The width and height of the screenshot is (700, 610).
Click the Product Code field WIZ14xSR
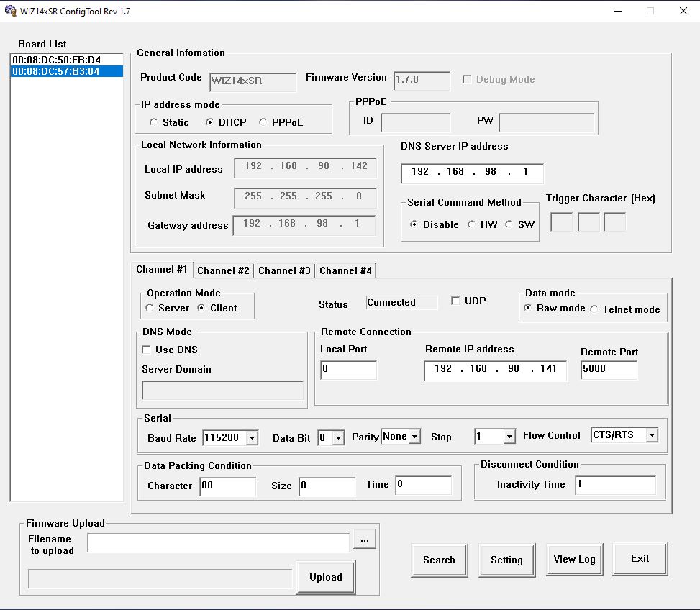[253, 82]
